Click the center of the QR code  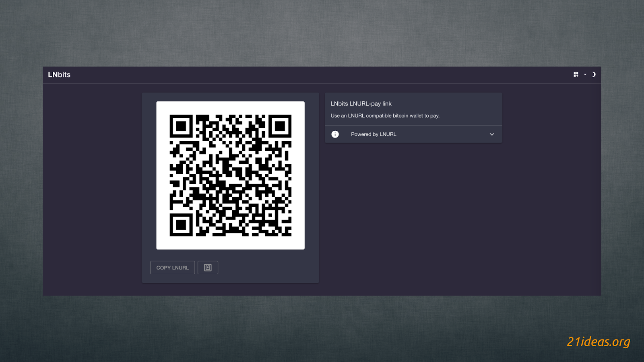230,175
